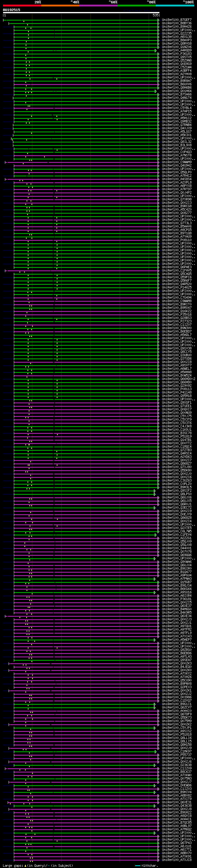Select UniRef100_Q9XGF1 entry
The height and width of the screenshot is (868, 197).
click(176, 403)
